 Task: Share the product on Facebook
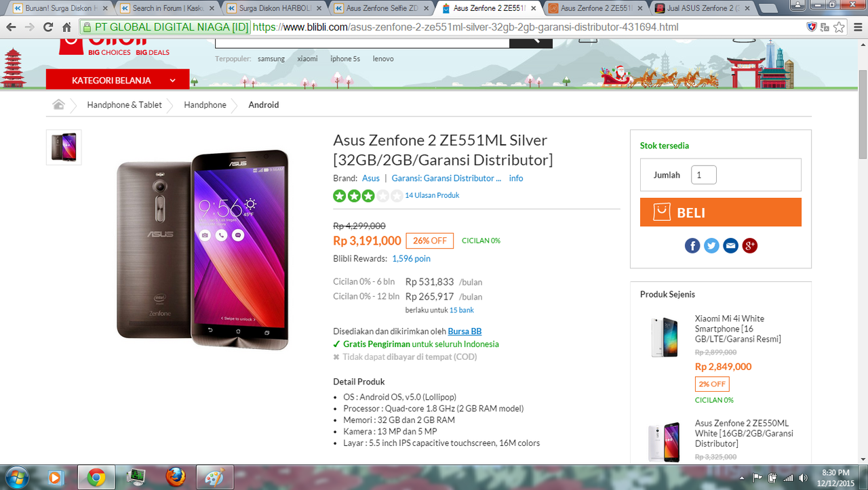(692, 246)
